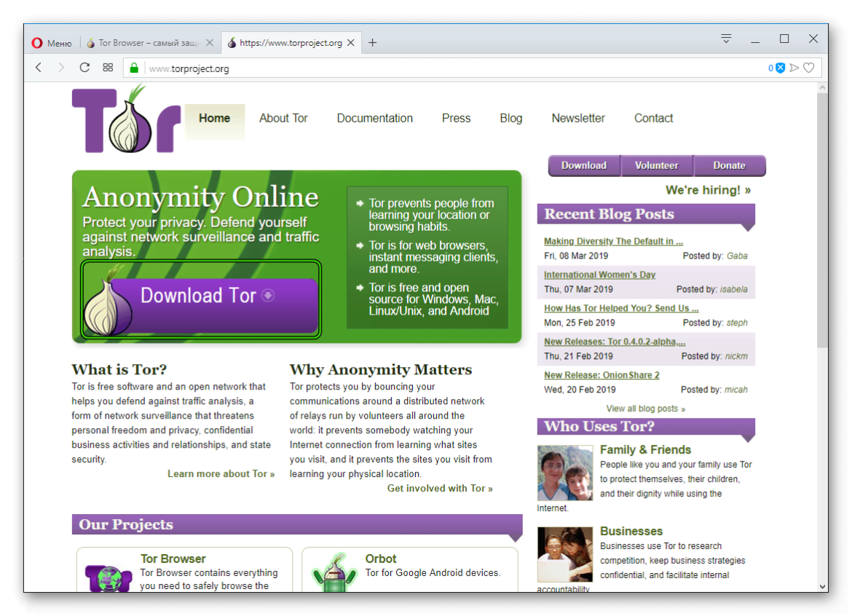Click the scrollbar down arrow

point(822,587)
